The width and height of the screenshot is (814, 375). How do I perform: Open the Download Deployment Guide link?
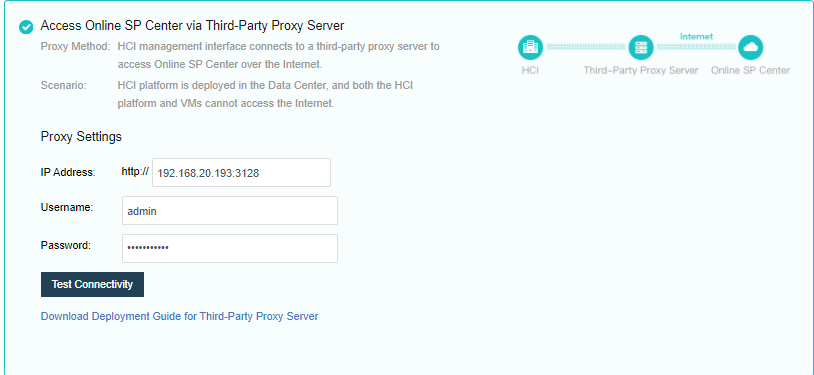(180, 316)
